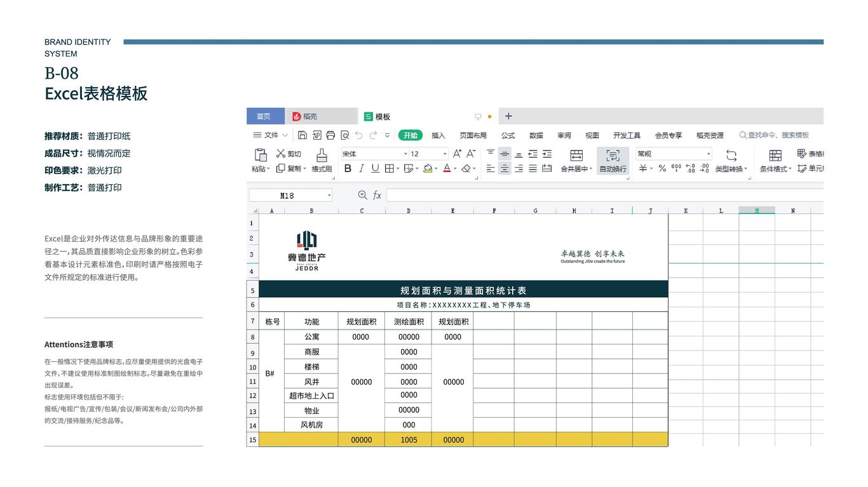Open the font size 12 dropdown

(x=445, y=154)
